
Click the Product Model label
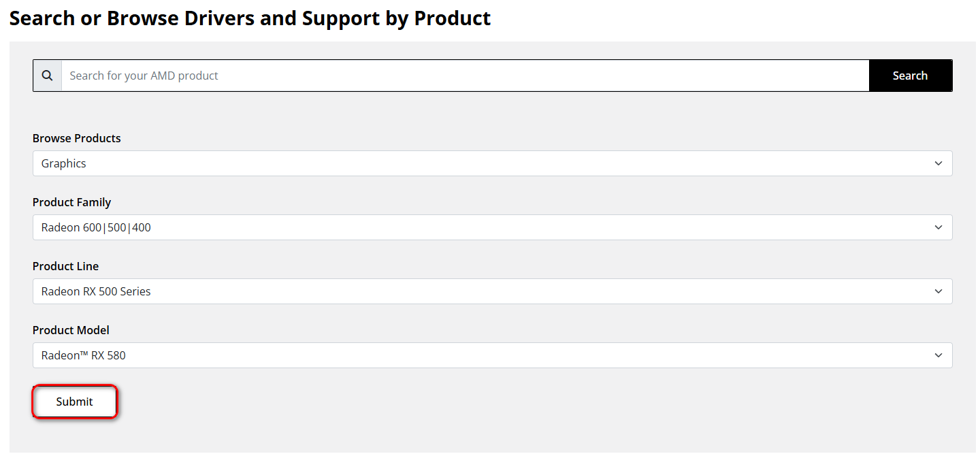click(x=71, y=330)
